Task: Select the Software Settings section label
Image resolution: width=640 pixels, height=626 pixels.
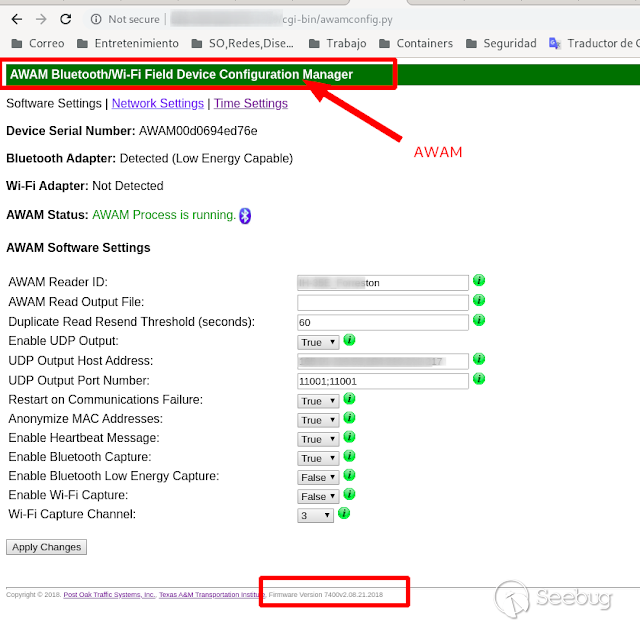Action: pyautogui.click(x=54, y=104)
